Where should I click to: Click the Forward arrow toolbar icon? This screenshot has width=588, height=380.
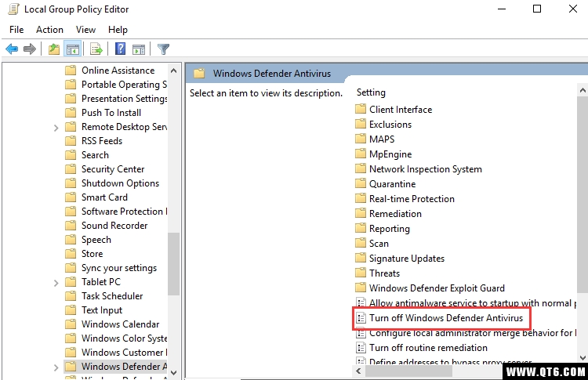[x=30, y=49]
